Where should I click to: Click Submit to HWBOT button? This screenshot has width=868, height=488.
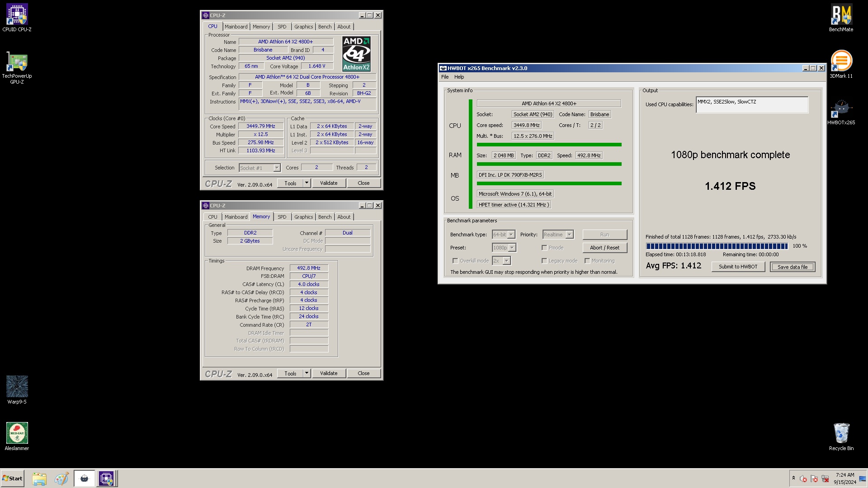click(738, 267)
